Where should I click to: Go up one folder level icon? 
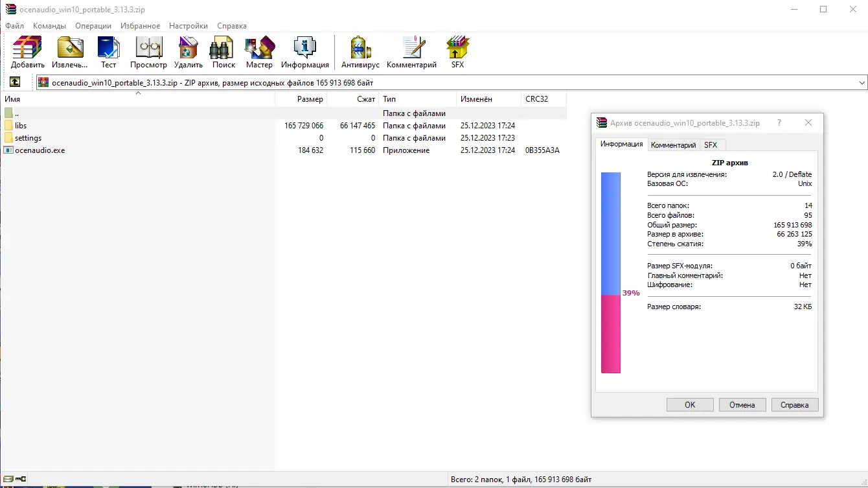pos(15,82)
